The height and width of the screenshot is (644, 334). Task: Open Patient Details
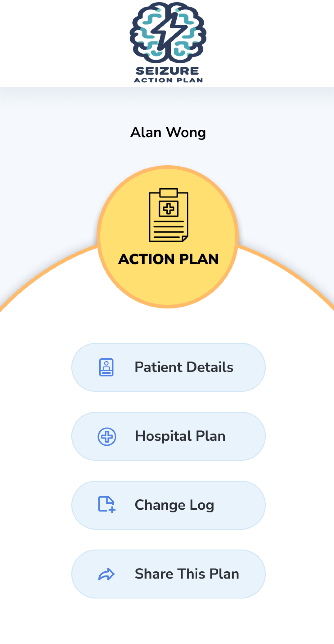click(x=184, y=367)
